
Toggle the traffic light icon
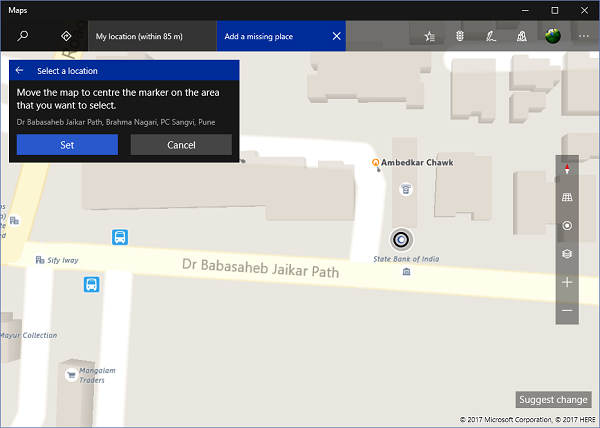460,36
